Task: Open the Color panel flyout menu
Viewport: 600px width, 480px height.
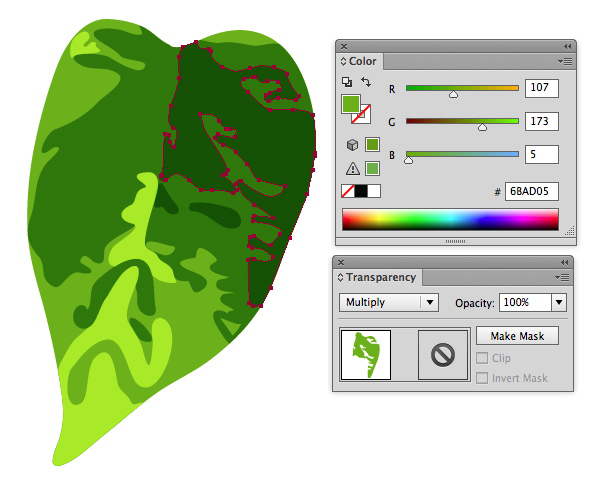Action: tap(565, 61)
